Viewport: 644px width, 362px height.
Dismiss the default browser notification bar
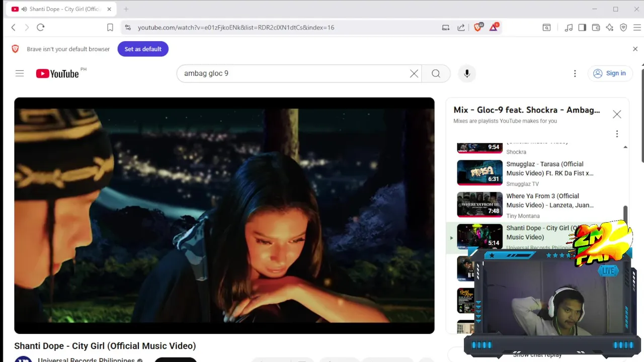pos(635,49)
